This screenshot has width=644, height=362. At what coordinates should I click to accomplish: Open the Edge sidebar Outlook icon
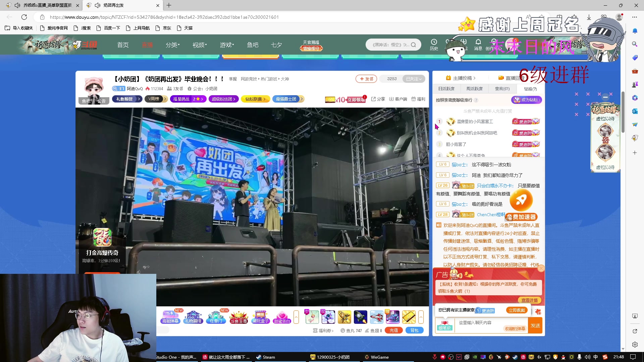(x=635, y=111)
